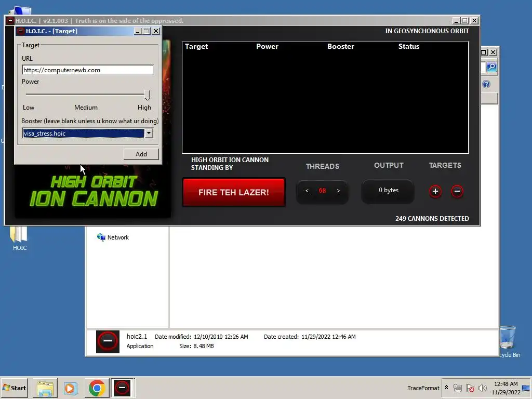Click the 249 CANNONS DETECTED text
Viewport: 532px width, 399px height.
pyautogui.click(x=432, y=219)
